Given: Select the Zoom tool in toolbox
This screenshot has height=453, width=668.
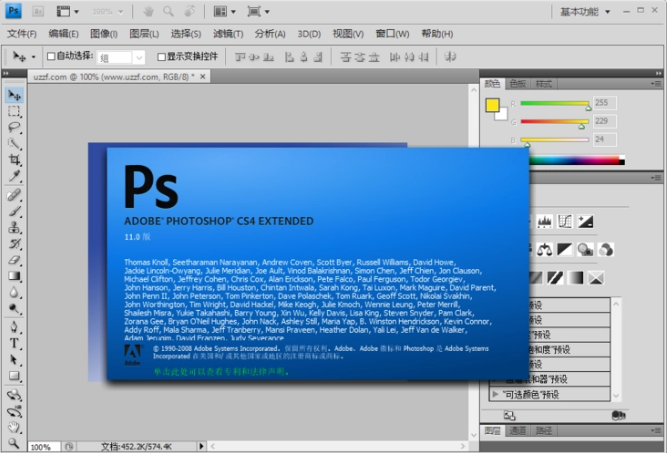Looking at the screenshot, I should pyautogui.click(x=14, y=444).
